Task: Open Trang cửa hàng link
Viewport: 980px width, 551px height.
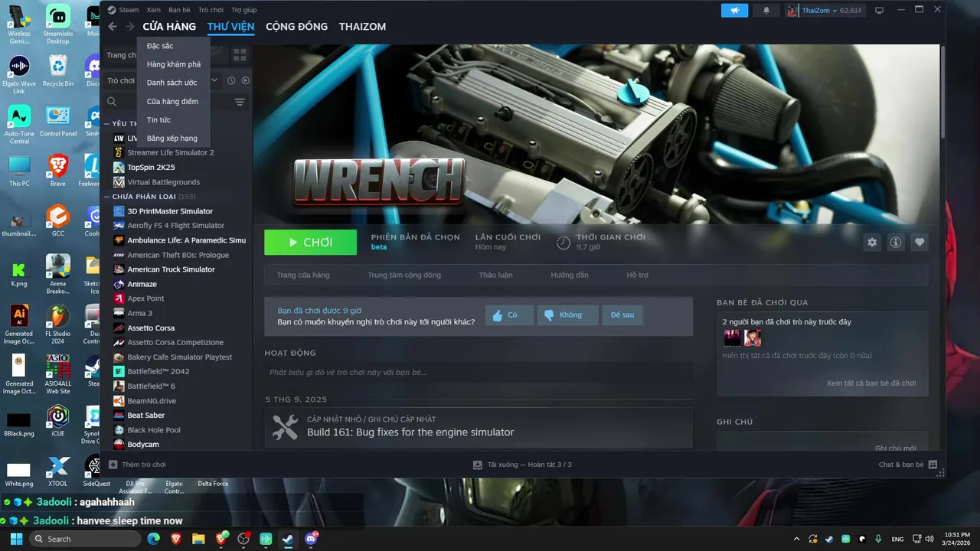Action: 303,275
